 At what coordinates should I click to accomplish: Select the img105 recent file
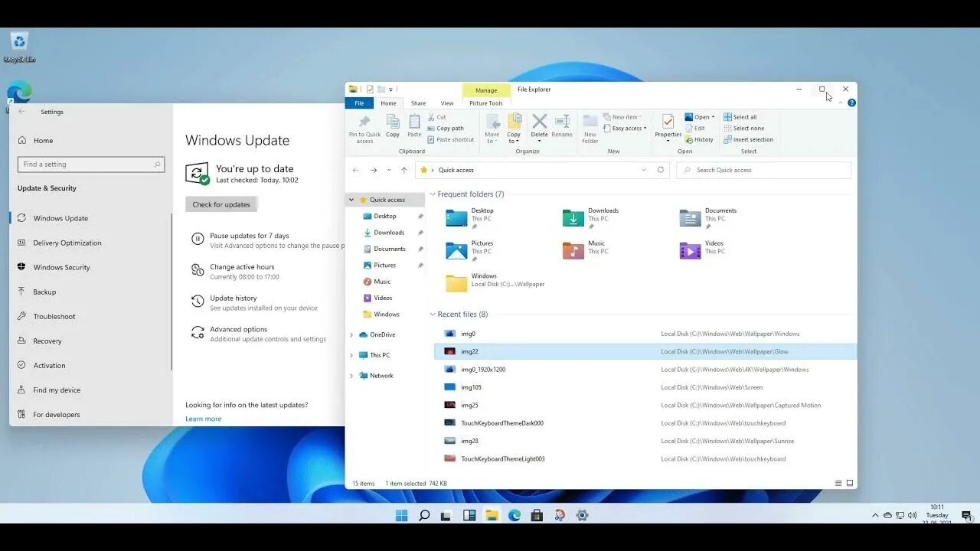[645, 387]
